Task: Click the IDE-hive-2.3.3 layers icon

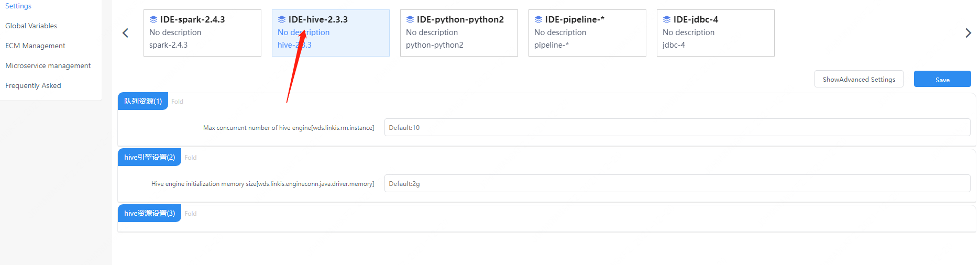Action: [282, 19]
